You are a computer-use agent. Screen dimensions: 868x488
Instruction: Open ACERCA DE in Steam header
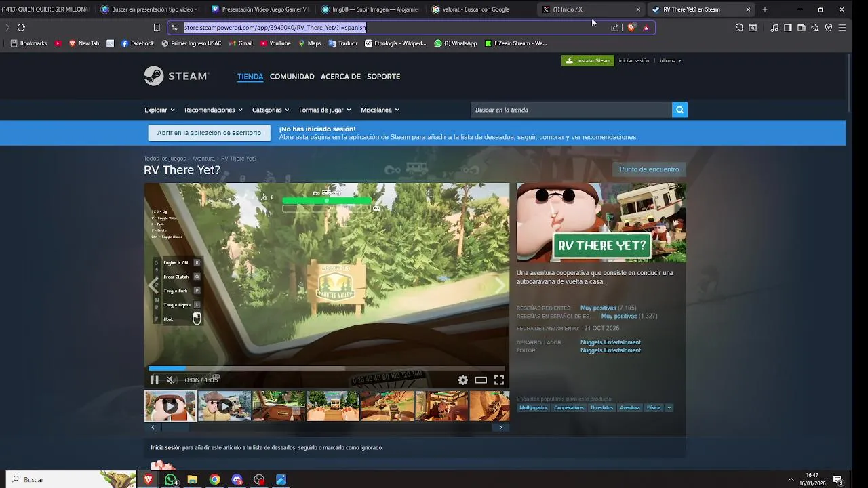340,77
